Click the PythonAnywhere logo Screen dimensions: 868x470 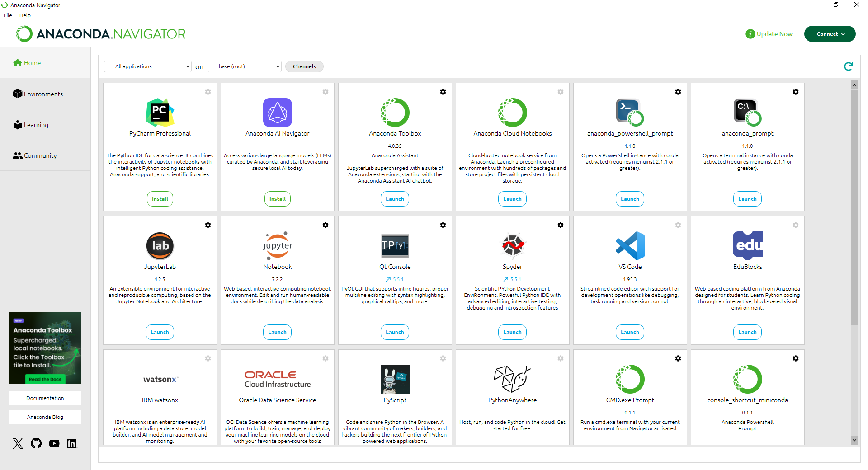[x=513, y=379]
